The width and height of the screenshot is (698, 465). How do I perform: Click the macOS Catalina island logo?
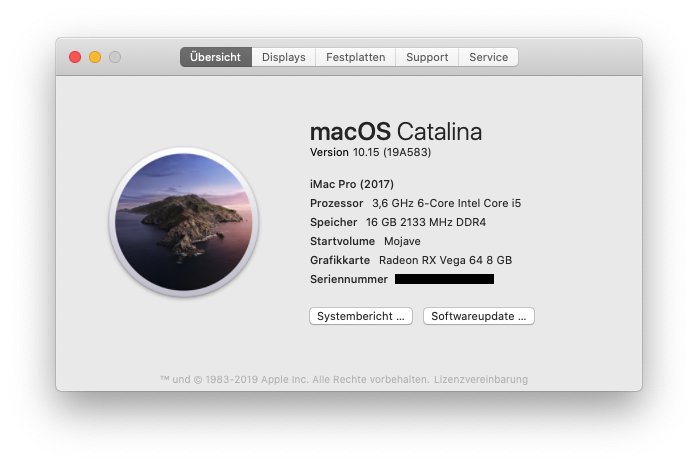coord(184,222)
